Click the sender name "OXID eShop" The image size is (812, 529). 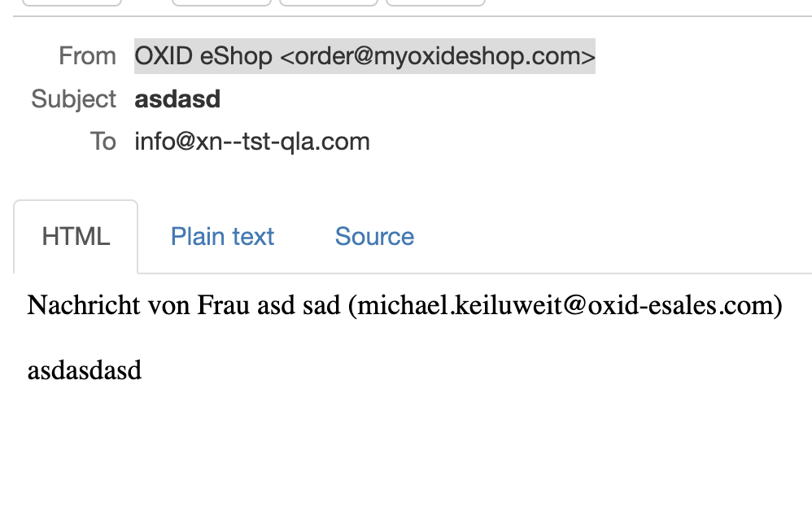pyautogui.click(x=203, y=56)
